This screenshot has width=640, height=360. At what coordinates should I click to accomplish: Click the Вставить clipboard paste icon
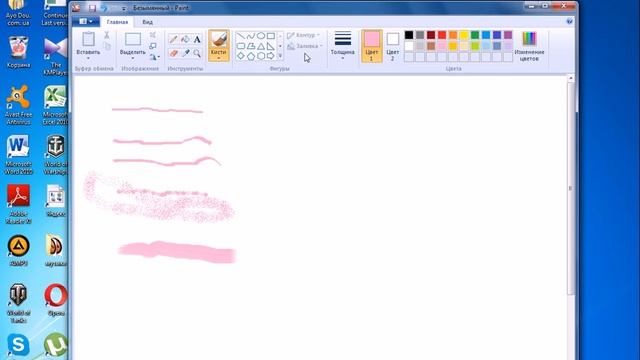88,39
